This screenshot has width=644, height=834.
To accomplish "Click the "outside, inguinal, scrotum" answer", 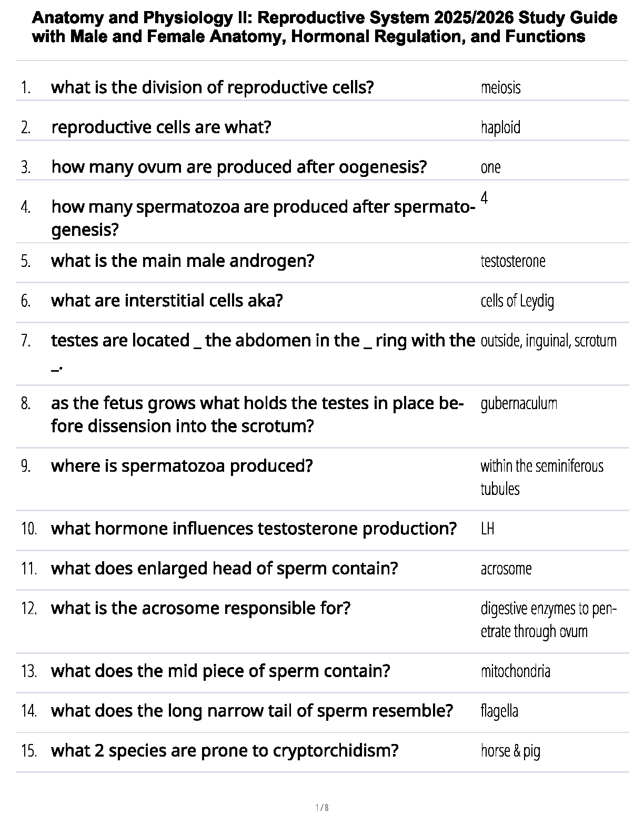I will (x=548, y=341).
